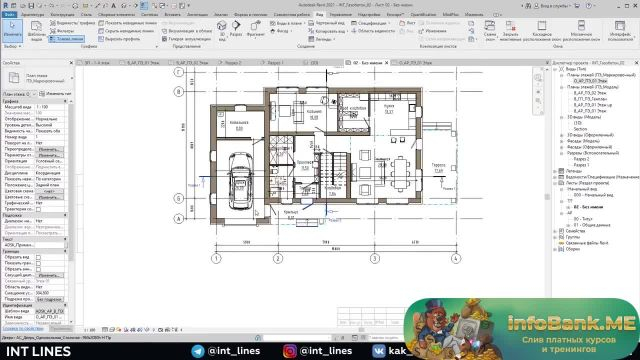Select the Изменить (Modify) arrow tool
The height and width of the screenshot is (360, 640).
click(12, 30)
